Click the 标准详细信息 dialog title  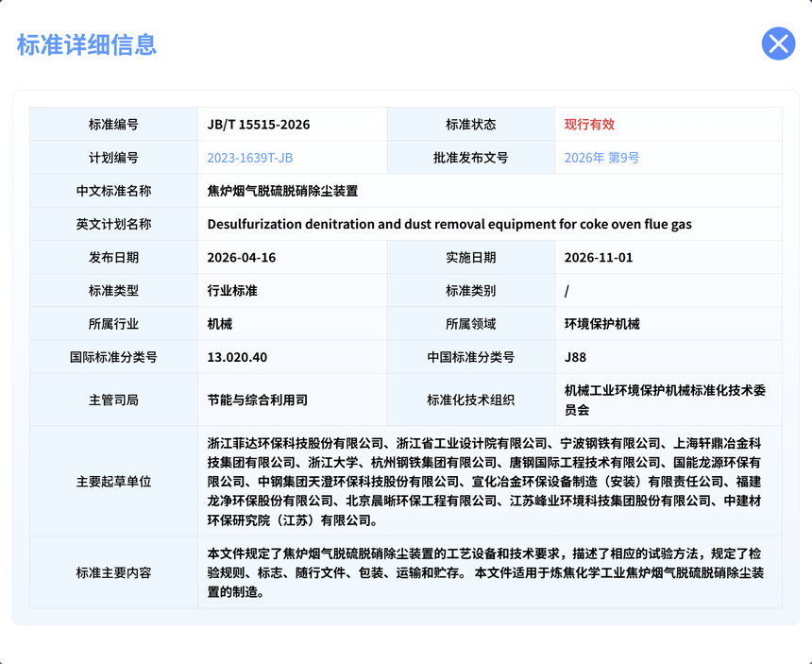[x=87, y=44]
